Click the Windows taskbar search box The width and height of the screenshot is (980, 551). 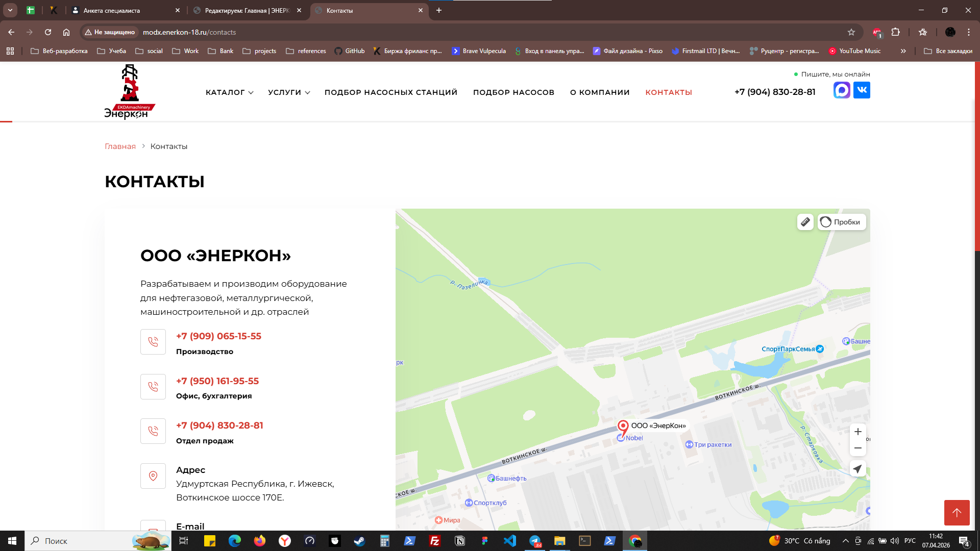tap(98, 541)
